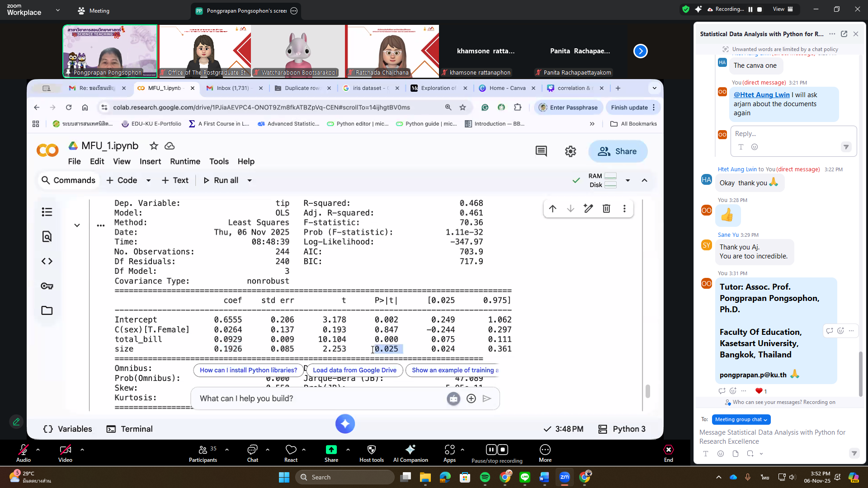The height and width of the screenshot is (488, 868).
Task: Open the Colab table of contents icon
Action: [x=47, y=212]
